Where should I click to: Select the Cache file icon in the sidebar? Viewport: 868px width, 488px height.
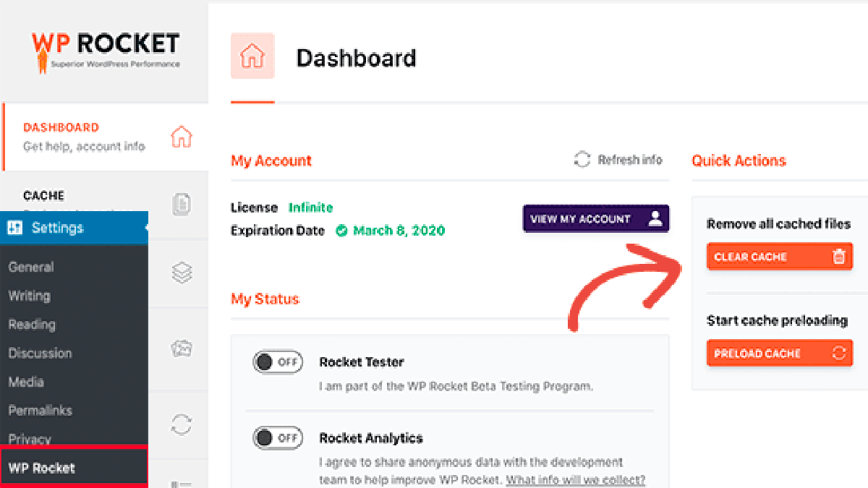pos(181,205)
